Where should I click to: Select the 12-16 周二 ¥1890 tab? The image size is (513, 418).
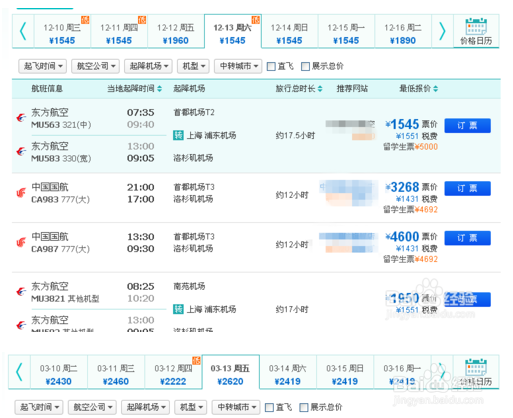[403, 31]
